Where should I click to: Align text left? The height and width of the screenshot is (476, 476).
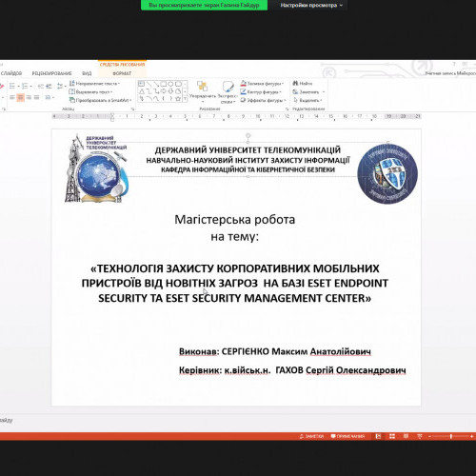pyautogui.click(x=12, y=97)
